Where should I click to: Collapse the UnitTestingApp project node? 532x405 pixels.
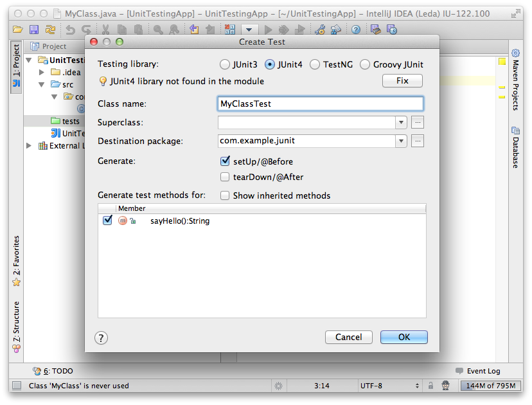(29, 60)
